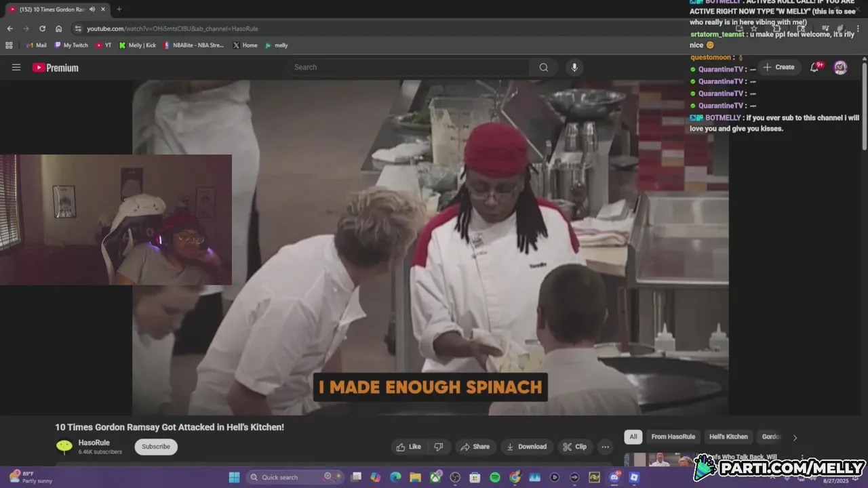
Task: Open File Explorer from the taskbar
Action: [415, 477]
